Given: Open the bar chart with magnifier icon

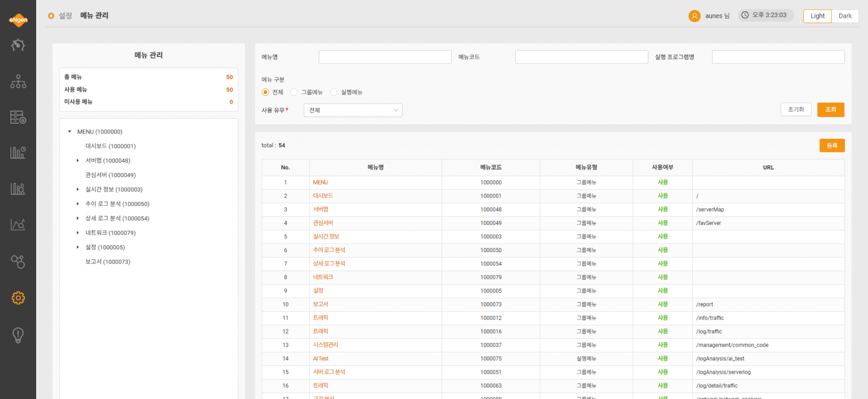Looking at the screenshot, I should 18,188.
